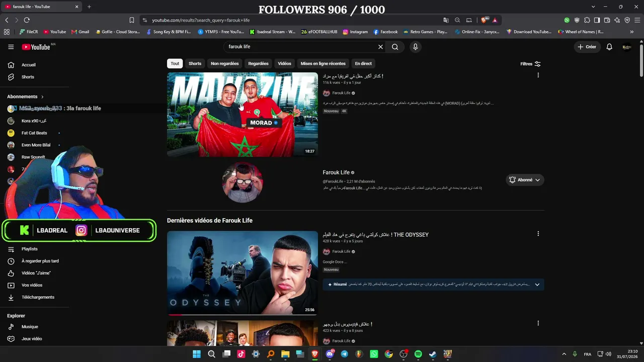Viewport: 644px width, 362px height.
Task: Clear the 'farouk life' search query
Action: [380, 47]
